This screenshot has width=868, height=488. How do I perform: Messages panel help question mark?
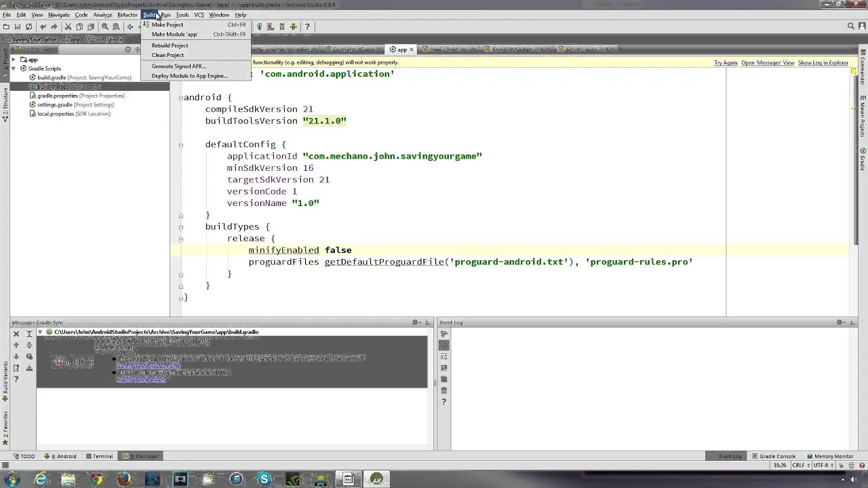click(16, 380)
